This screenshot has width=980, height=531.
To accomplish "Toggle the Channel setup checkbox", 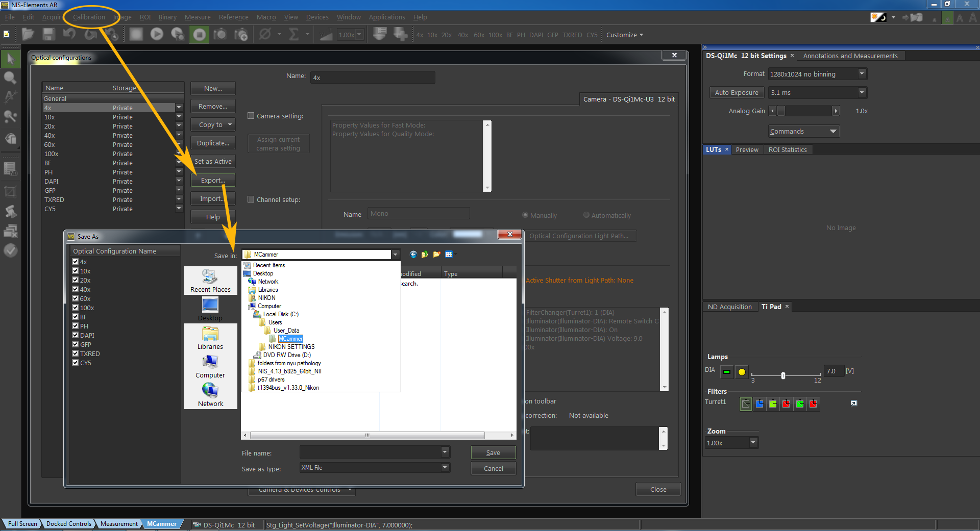I will point(251,199).
